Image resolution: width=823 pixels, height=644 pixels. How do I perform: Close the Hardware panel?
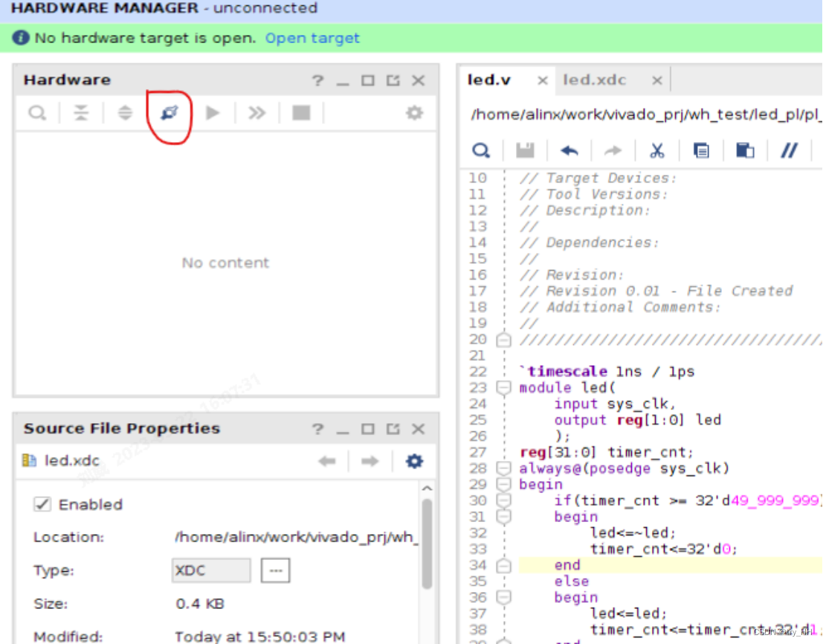pos(419,80)
